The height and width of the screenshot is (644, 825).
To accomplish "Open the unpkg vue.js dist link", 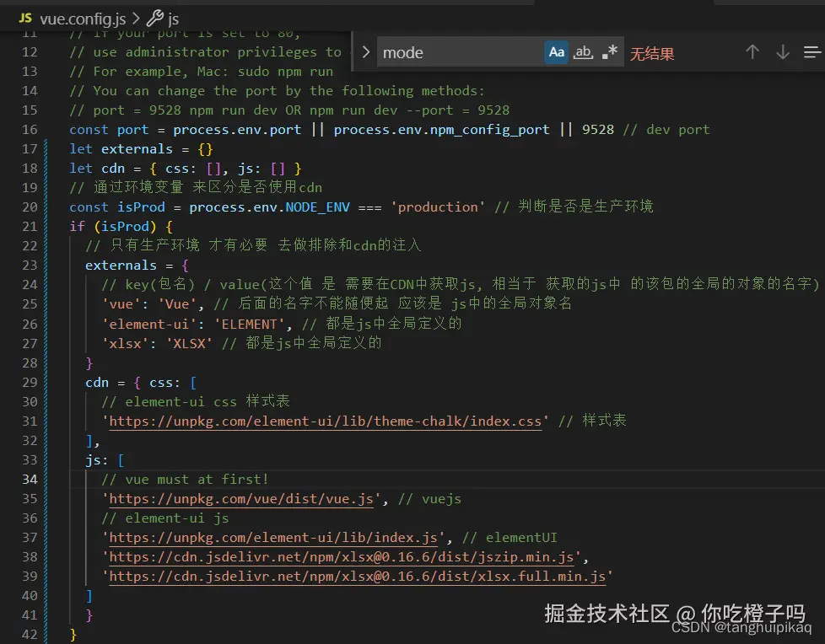I will click(241, 498).
